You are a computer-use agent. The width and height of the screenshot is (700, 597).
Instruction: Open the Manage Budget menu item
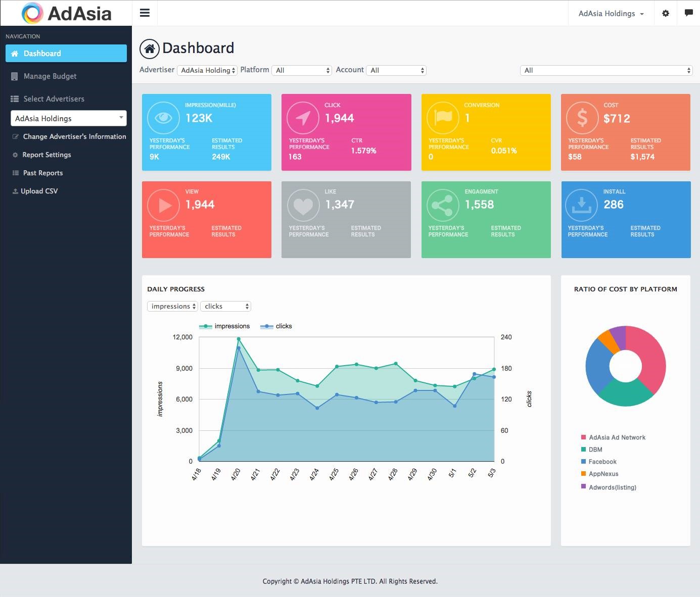pos(50,76)
